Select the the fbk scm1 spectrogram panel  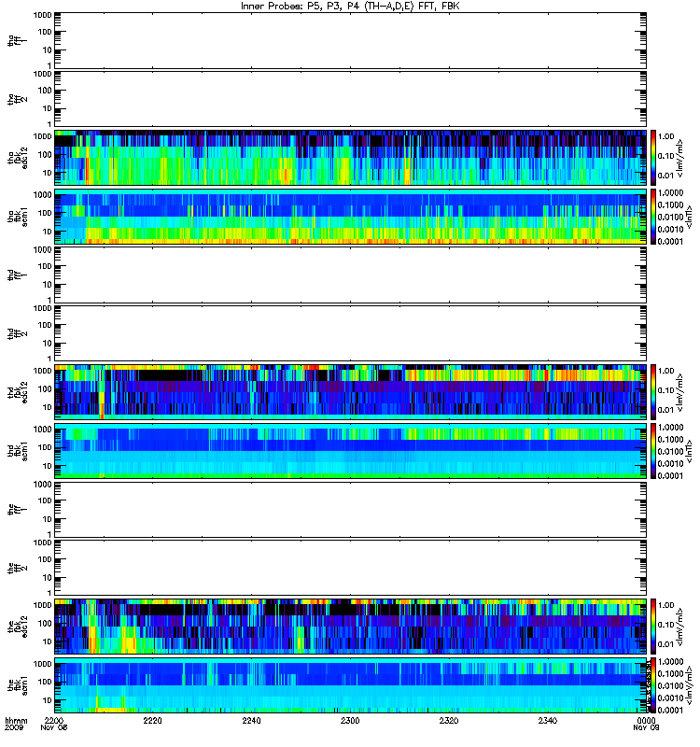click(x=351, y=685)
